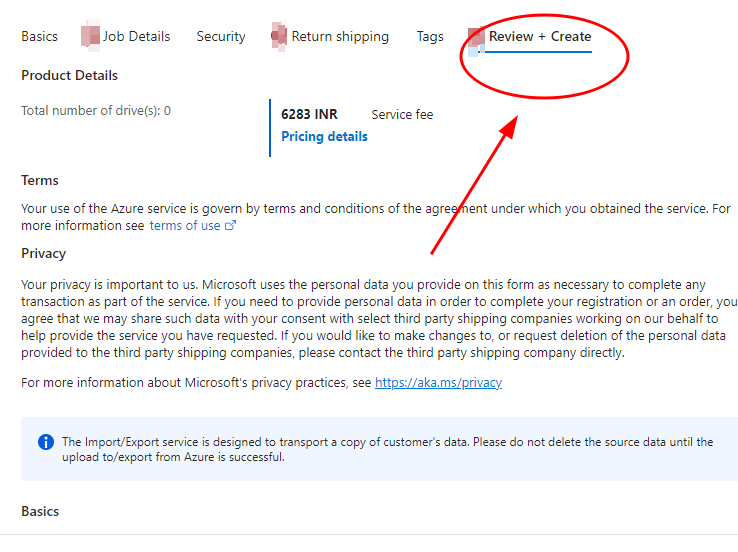Open the terms of use link
The width and height of the screenshot is (738, 552).
click(x=185, y=226)
